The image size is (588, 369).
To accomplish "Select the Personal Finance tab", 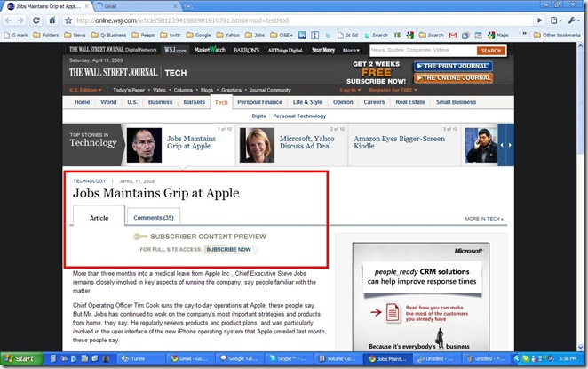I will [x=259, y=102].
